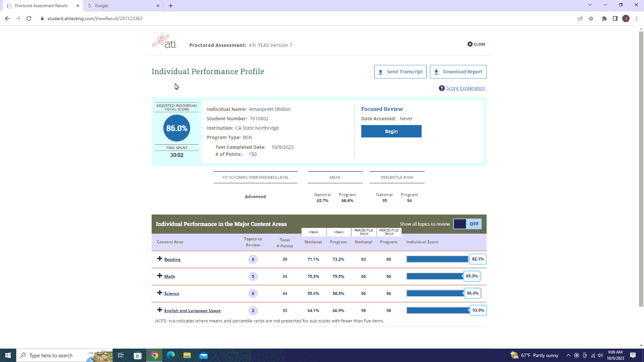Click the Send Transcript button

tap(400, 72)
